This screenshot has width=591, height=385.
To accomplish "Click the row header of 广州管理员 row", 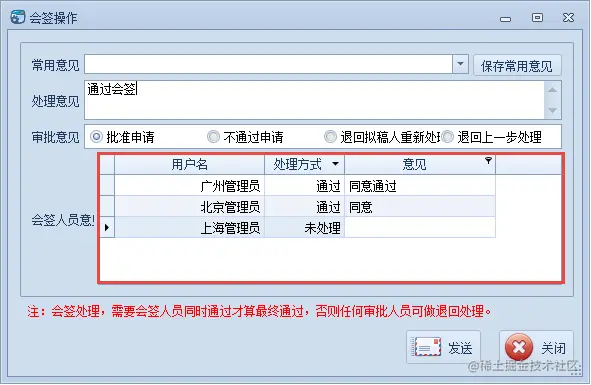I will 107,186.
